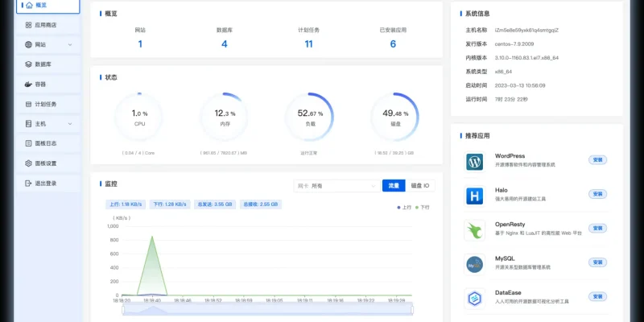The image size is (644, 322).
Task: Install OpenResty with its 安装 button
Action: [x=597, y=228]
